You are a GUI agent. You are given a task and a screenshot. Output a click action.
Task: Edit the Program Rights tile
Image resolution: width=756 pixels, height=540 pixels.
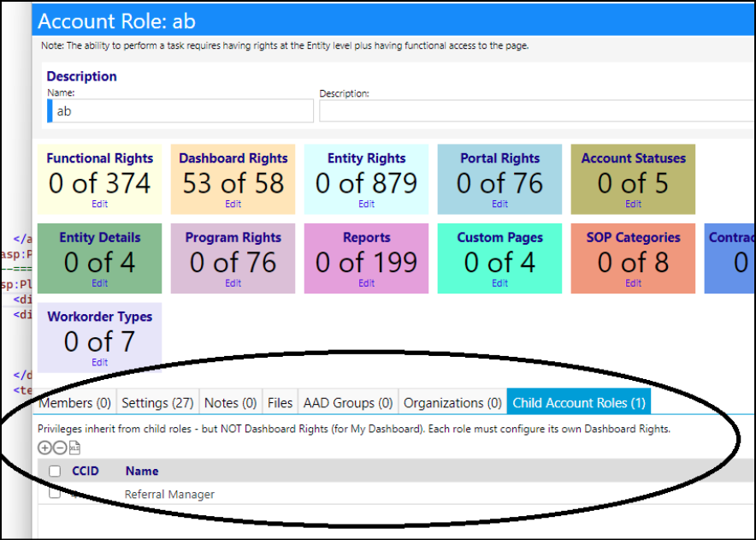click(x=233, y=283)
